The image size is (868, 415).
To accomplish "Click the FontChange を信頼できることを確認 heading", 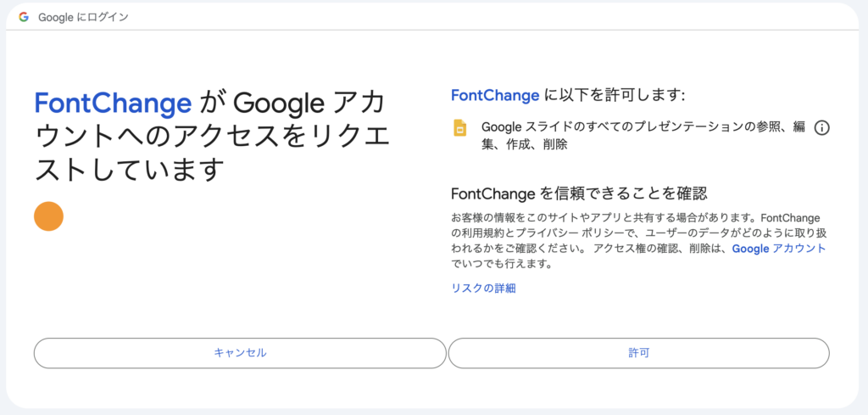I will (x=580, y=194).
